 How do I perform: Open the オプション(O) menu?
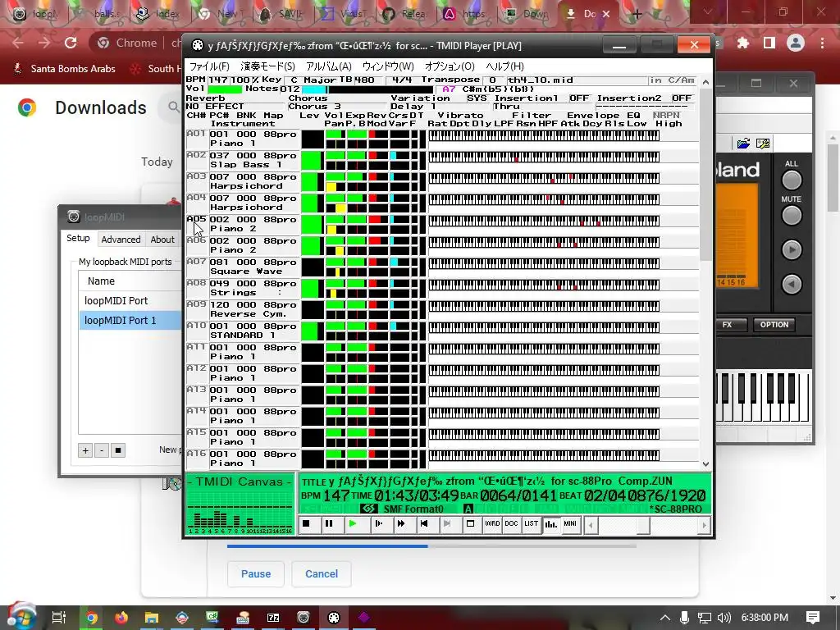[x=450, y=66]
